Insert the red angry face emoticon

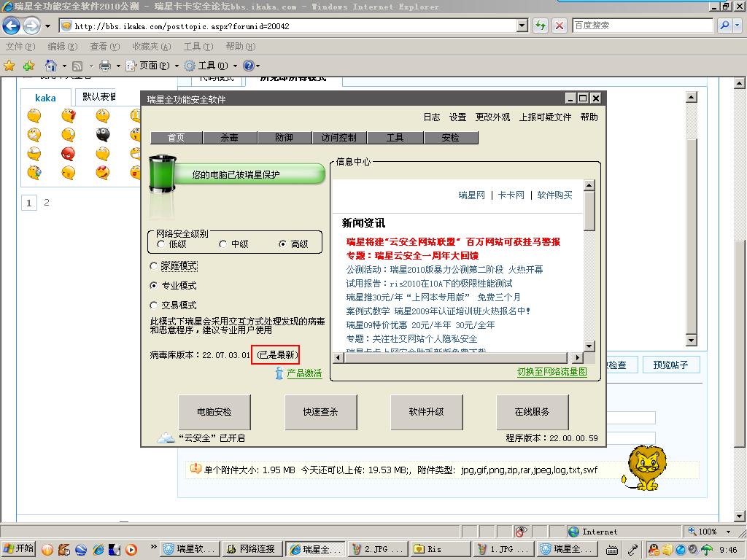pos(68,154)
